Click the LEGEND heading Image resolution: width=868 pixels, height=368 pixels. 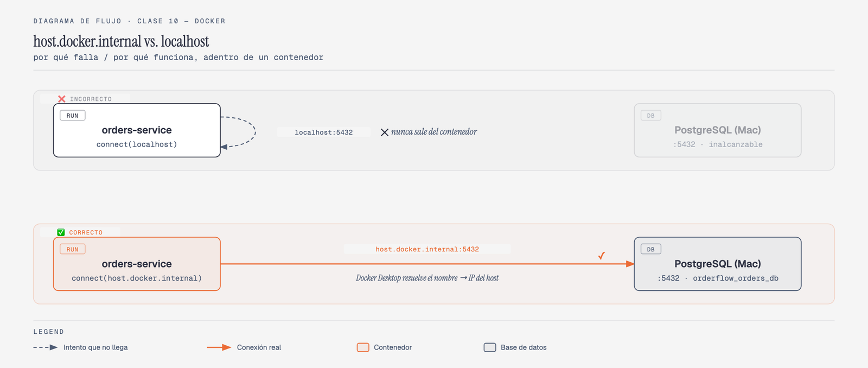coord(49,332)
